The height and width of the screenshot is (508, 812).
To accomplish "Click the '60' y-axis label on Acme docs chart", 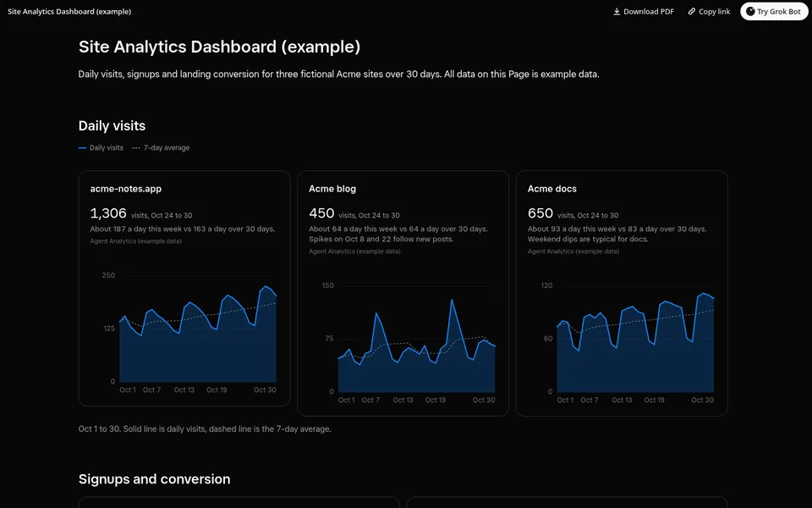I will 548,339.
